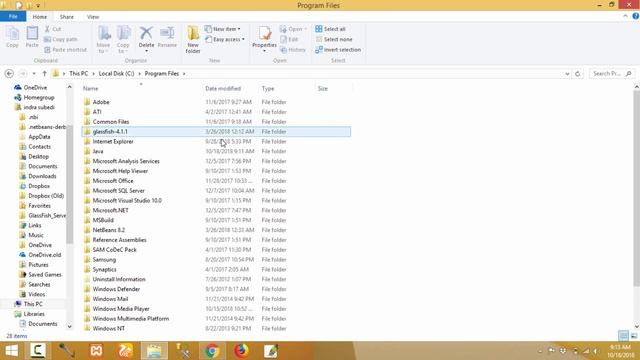640x360 pixels.
Task: Expand the arrow after This PC breadcrumb
Action: [x=93, y=73]
